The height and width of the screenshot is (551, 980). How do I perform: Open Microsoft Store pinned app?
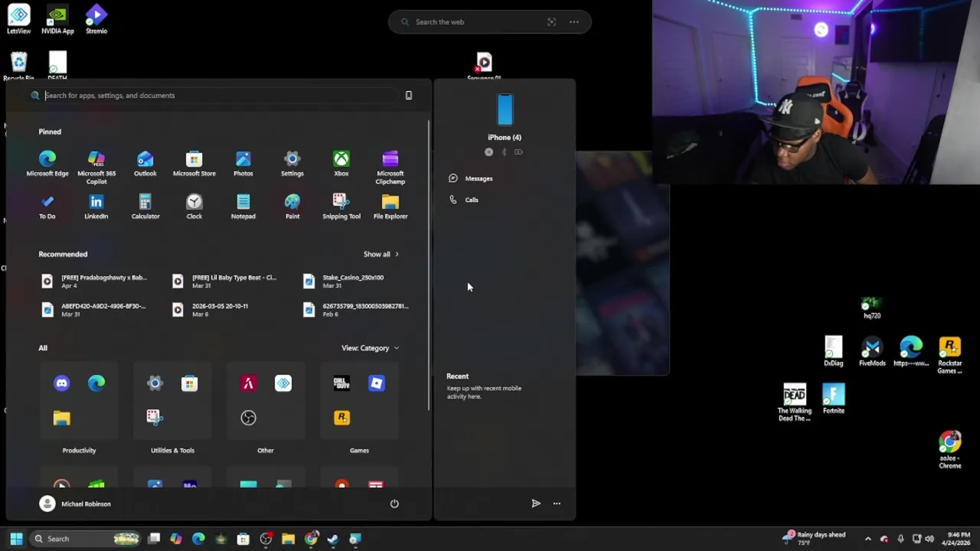tap(194, 164)
